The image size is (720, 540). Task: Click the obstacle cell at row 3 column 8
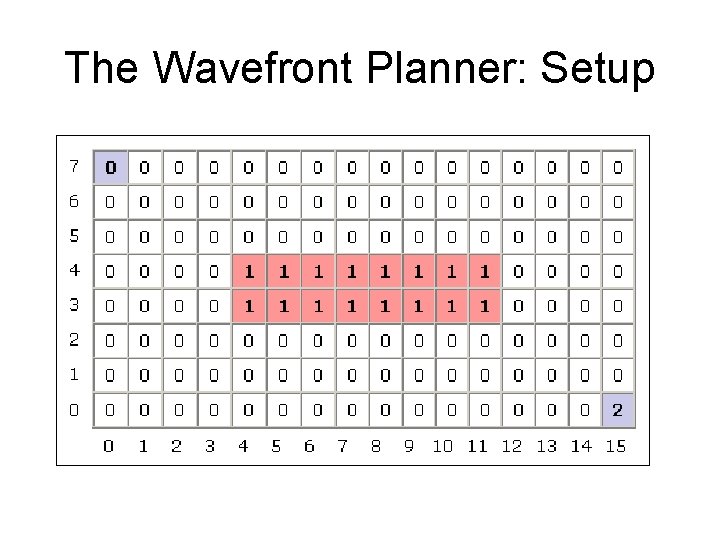[x=382, y=305]
